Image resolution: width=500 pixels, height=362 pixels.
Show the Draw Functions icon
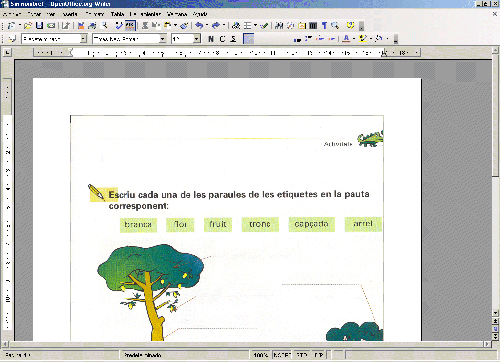(x=264, y=25)
